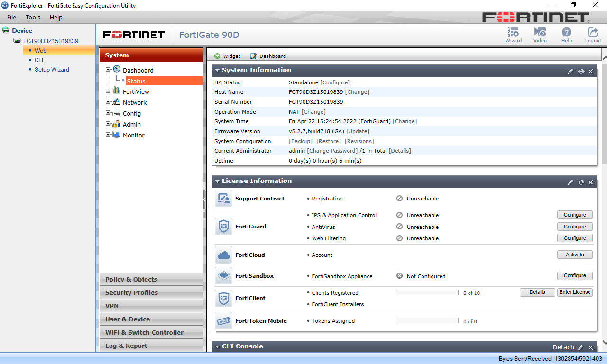
Task: Click the Admin icon in tree
Action: click(116, 124)
